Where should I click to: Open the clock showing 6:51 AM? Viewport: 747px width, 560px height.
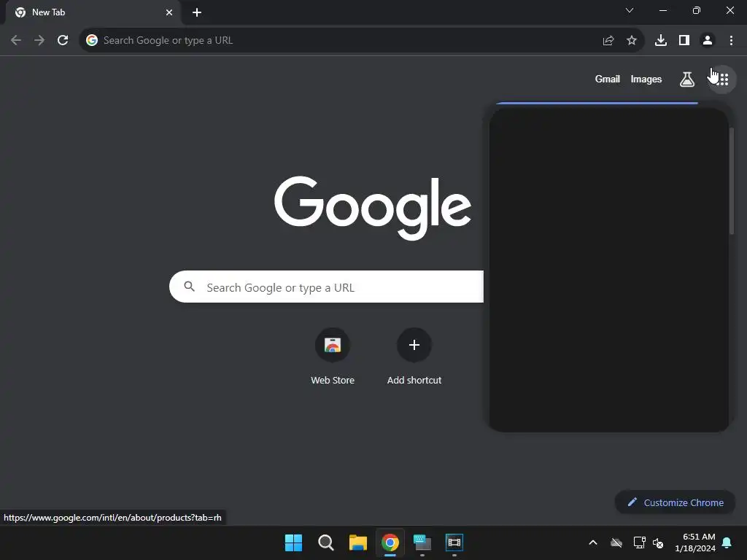695,542
